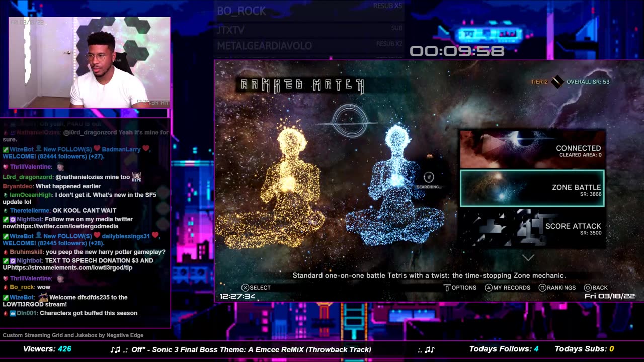Click the BO_ROCK subscriber name
This screenshot has width=644, height=362.
pos(242,11)
